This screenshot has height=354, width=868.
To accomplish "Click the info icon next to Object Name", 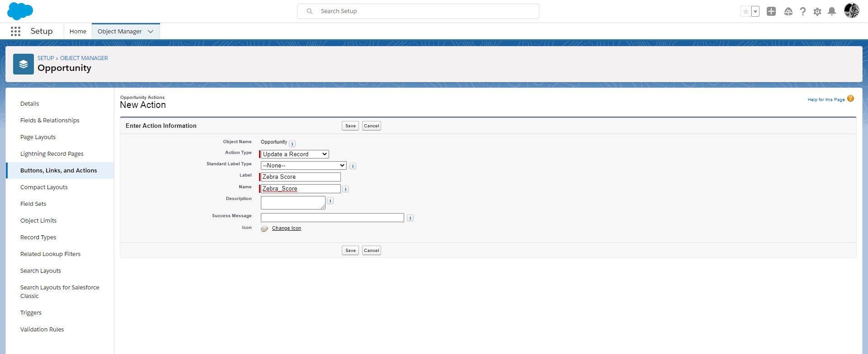I will 292,144.
